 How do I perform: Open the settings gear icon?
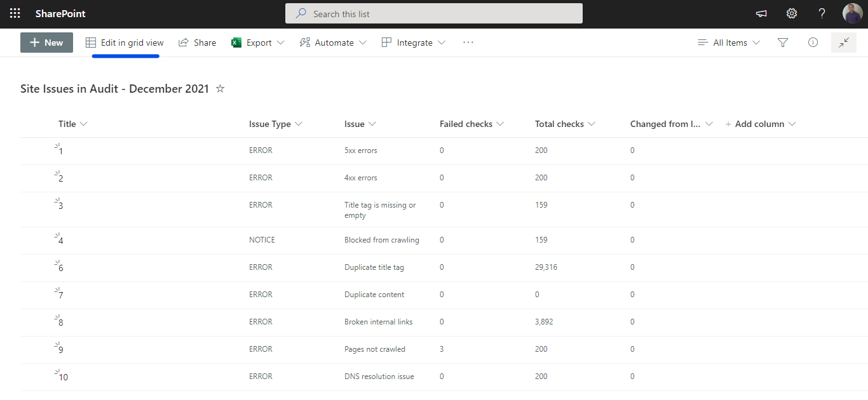point(791,13)
